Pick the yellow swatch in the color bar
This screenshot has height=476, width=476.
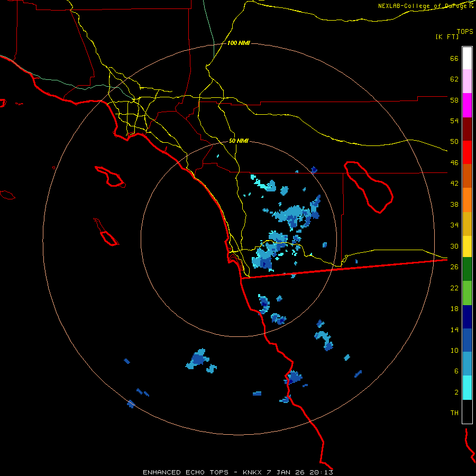[x=467, y=246]
